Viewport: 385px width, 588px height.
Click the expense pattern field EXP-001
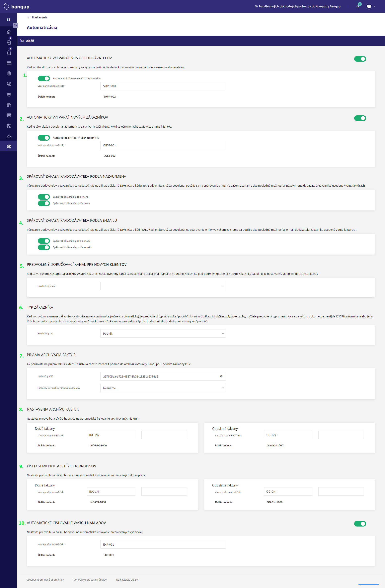163,545
